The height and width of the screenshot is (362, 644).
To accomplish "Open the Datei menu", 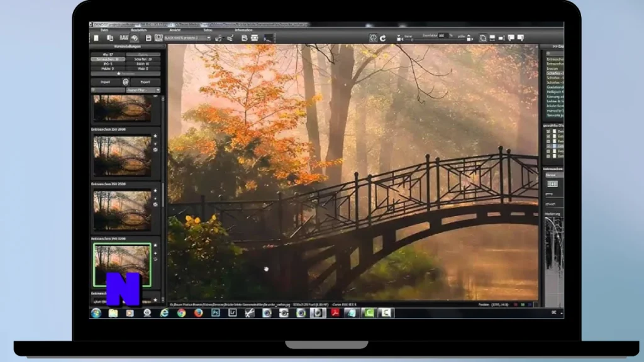I will coord(104,30).
